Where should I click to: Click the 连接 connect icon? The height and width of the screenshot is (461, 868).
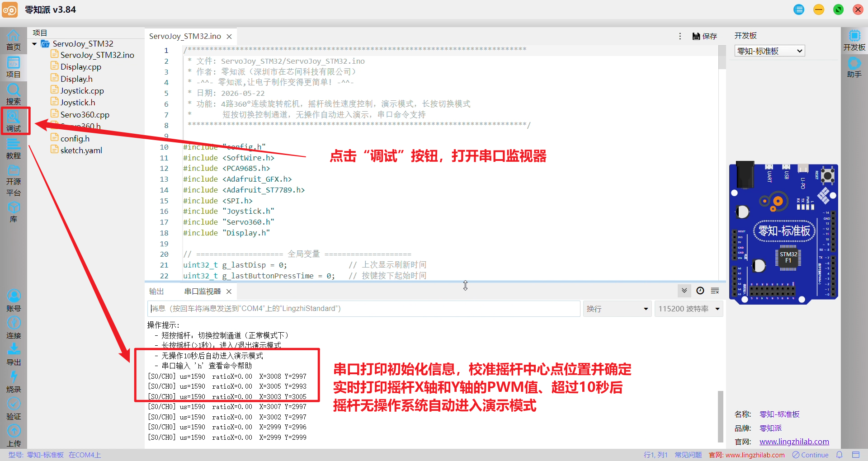coord(14,328)
